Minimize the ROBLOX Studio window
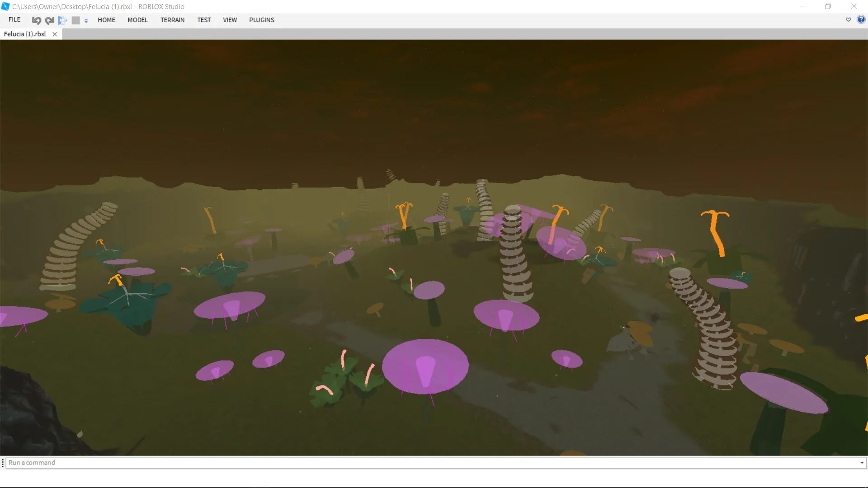Screen dimensions: 868x488 click(803, 6)
